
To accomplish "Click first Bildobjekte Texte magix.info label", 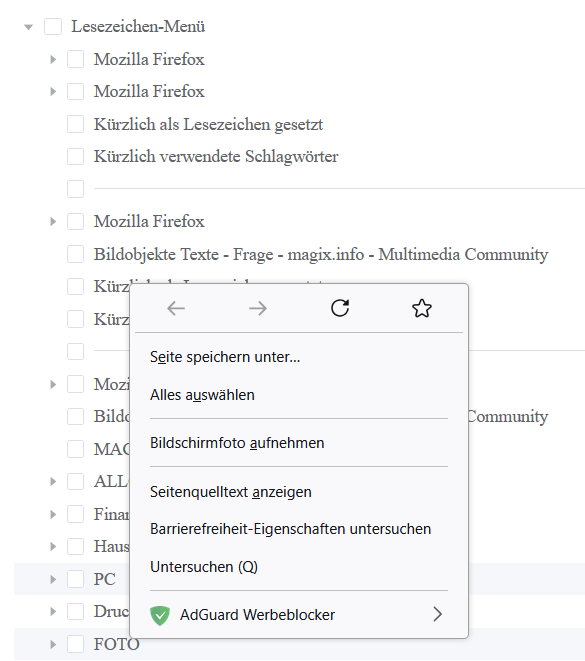I will [321, 255].
